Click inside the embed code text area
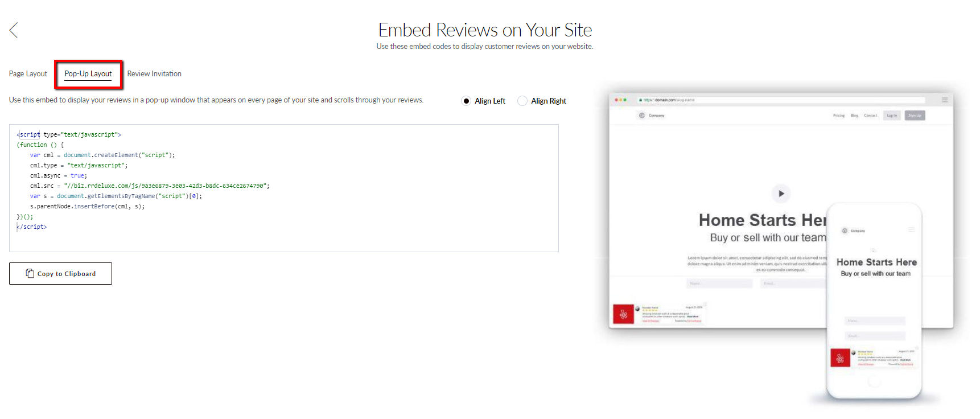This screenshot has width=980, height=419. point(284,188)
